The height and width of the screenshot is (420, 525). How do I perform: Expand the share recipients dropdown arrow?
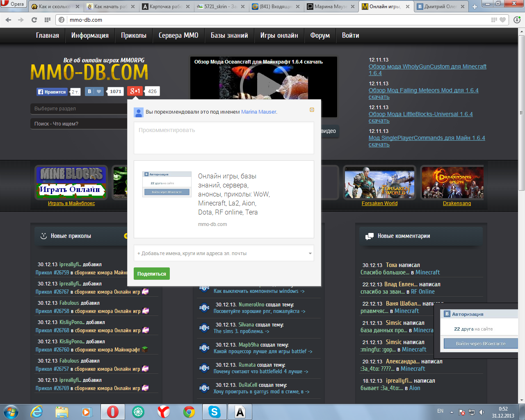coord(310,253)
